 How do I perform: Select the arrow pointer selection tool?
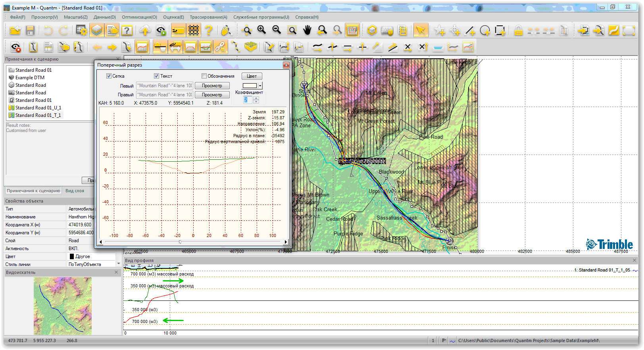click(420, 31)
